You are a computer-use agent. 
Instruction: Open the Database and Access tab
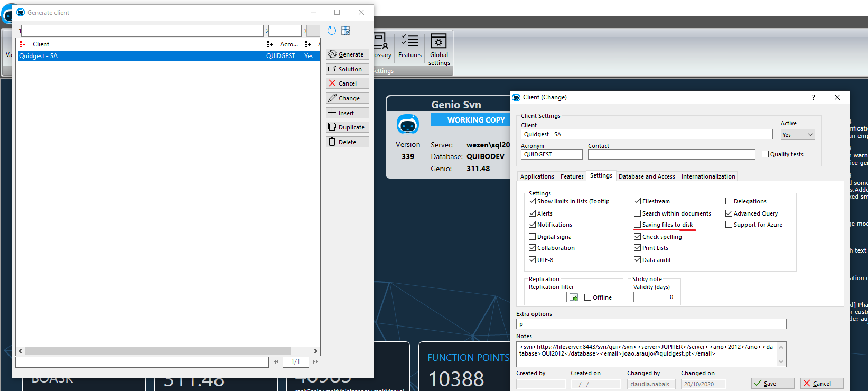[647, 176]
